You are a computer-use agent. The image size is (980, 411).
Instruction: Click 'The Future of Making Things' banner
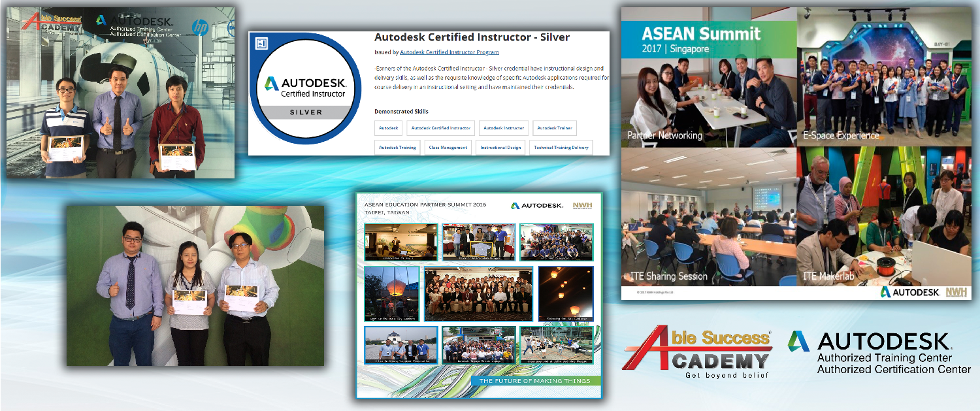pyautogui.click(x=535, y=380)
